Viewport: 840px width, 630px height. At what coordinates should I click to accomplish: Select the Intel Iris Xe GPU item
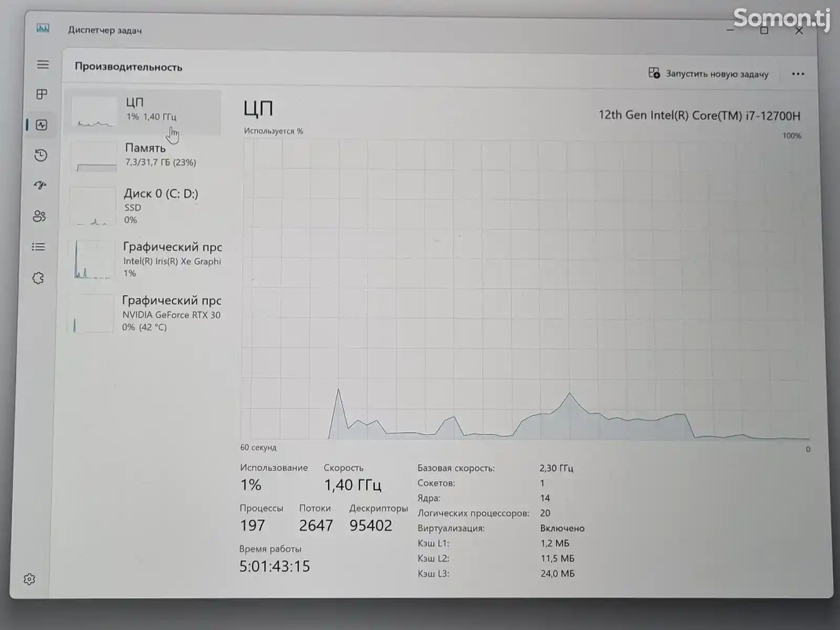[x=143, y=260]
